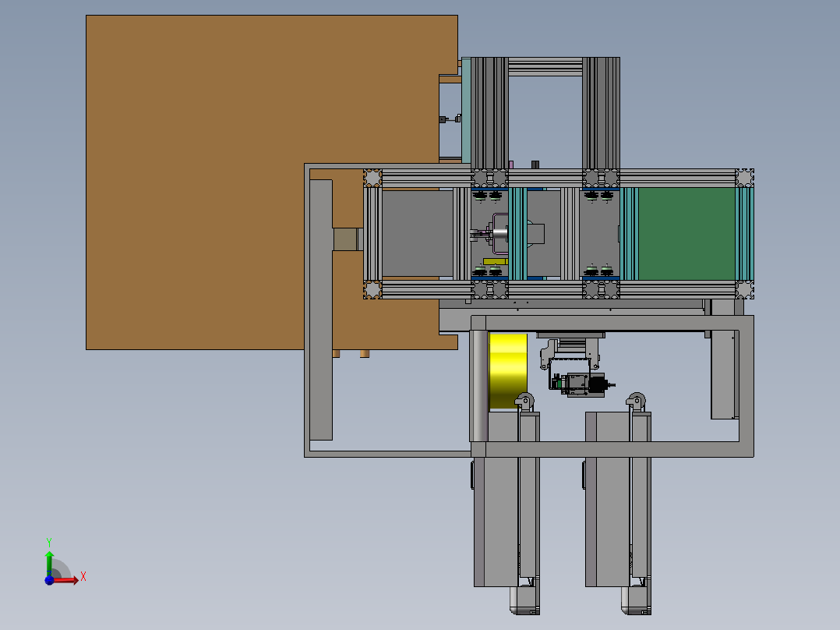
Task: Click the green Y axis arrow of the triad
Action: pos(49,562)
